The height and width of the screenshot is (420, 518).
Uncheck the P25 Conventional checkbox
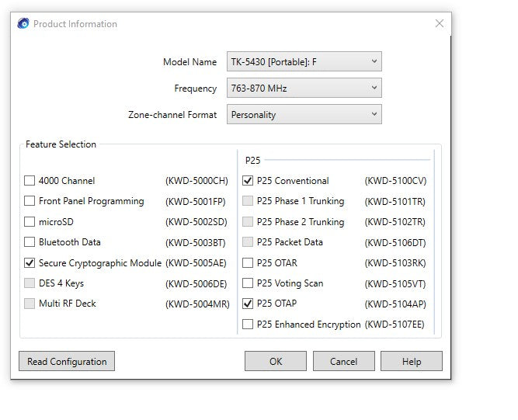coord(248,181)
